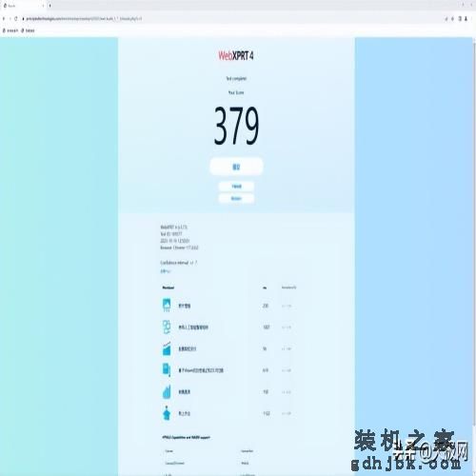Image resolution: width=476 pixels, height=476 pixels.
Task: Reload the page with the refresh icon
Action: click(16, 19)
